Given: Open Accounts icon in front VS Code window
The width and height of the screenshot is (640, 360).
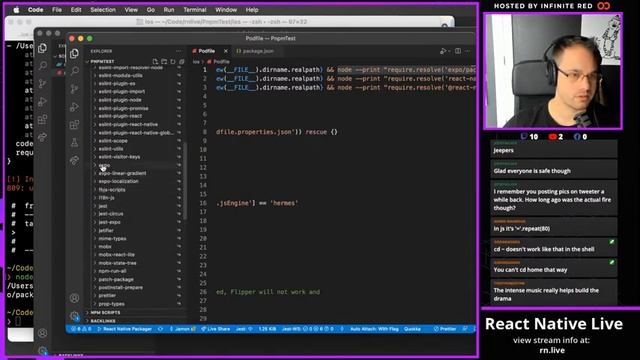Looking at the screenshot, I should (74, 298).
